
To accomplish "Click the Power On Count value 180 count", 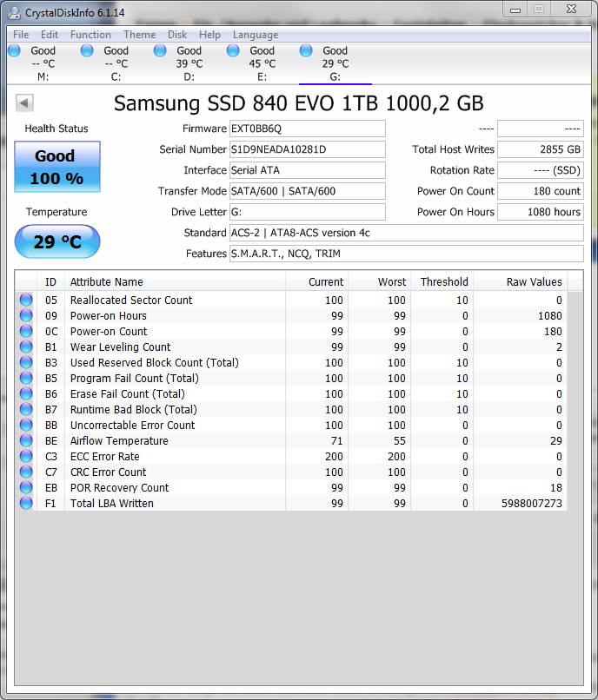I will 541,191.
